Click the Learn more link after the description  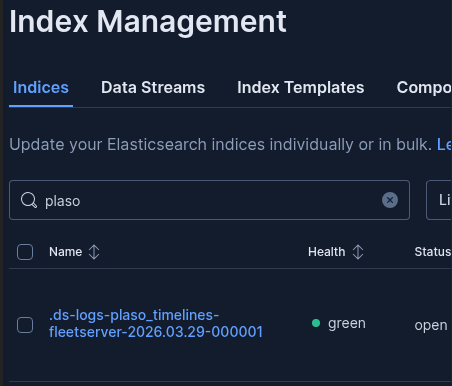coord(444,144)
